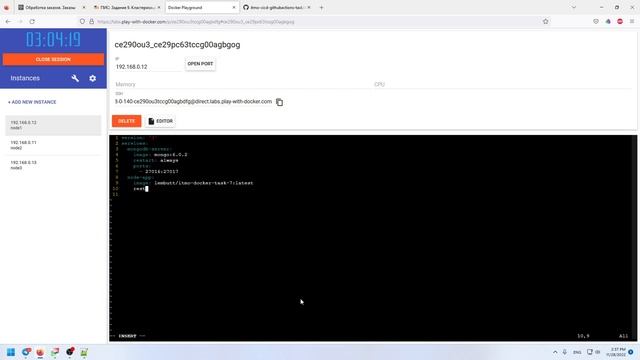Show hidden tray icons chevron
640x360 pixels.
coord(555,352)
